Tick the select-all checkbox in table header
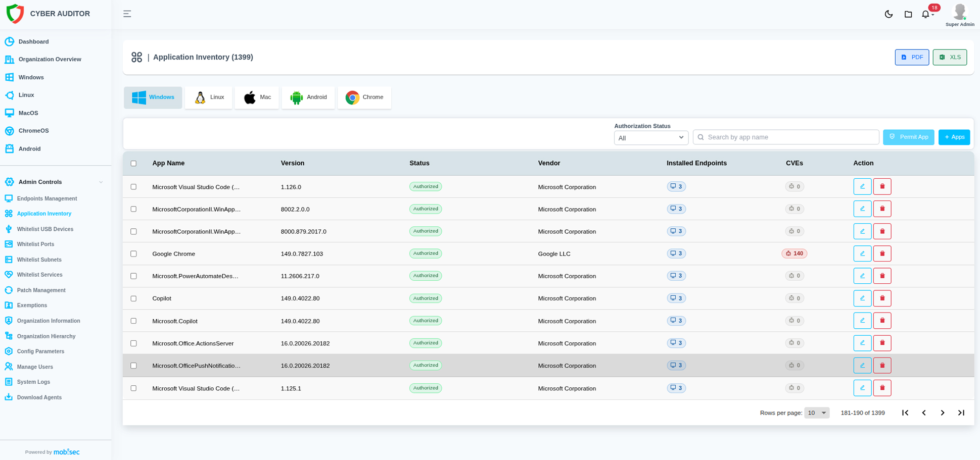Screen dimensions: 980x460 coord(133,164)
